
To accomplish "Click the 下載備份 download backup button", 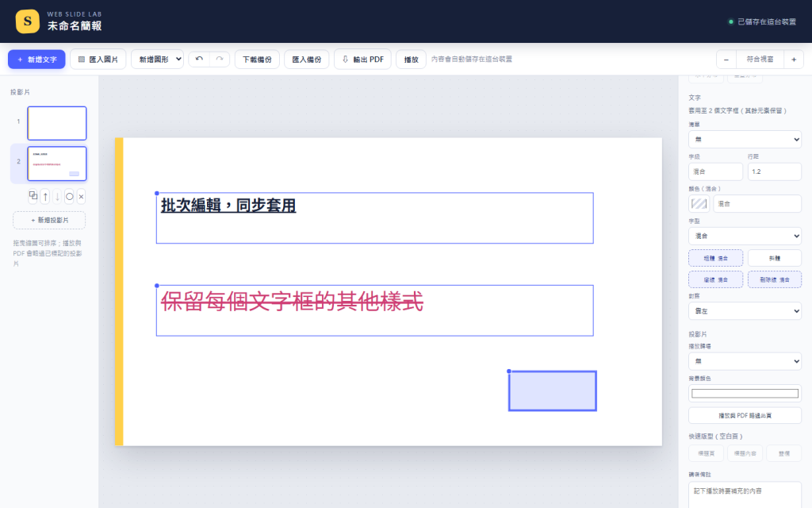I will (x=257, y=59).
